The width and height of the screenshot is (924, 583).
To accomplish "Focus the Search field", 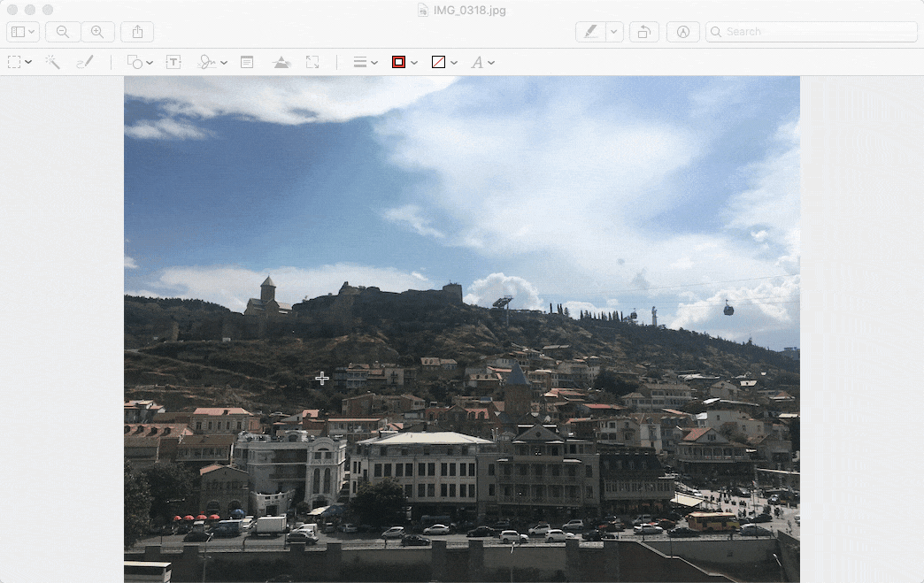I will click(x=812, y=32).
